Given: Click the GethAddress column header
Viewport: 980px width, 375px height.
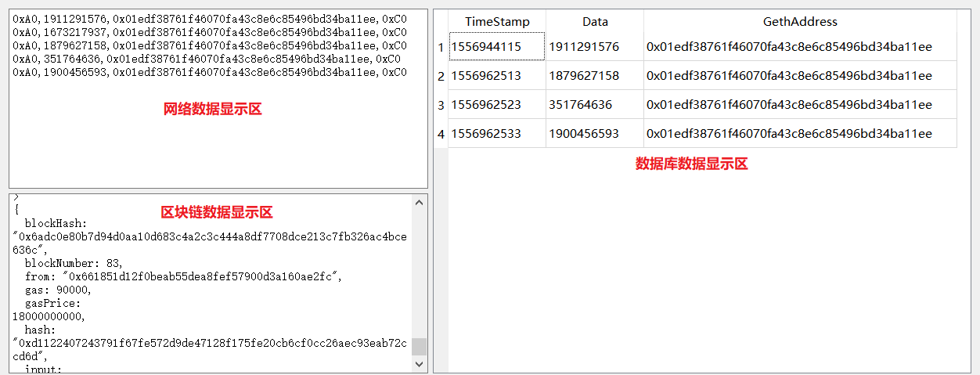Looking at the screenshot, I should 800,22.
